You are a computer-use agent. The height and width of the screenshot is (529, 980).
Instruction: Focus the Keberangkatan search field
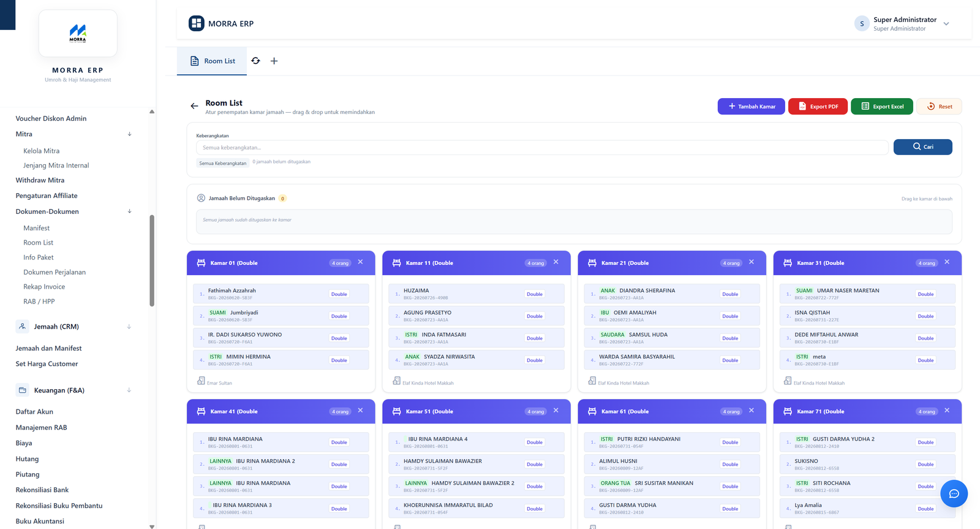tap(542, 148)
